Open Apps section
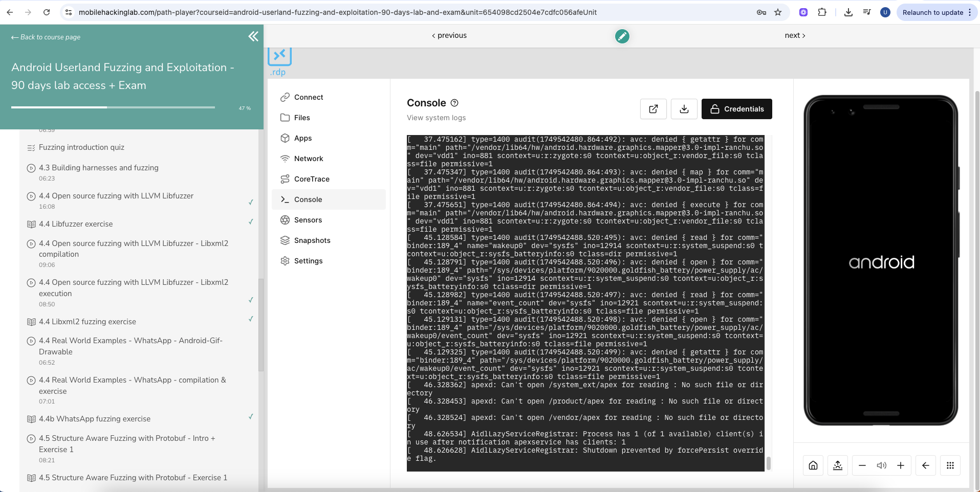The image size is (980, 492). 329,138
